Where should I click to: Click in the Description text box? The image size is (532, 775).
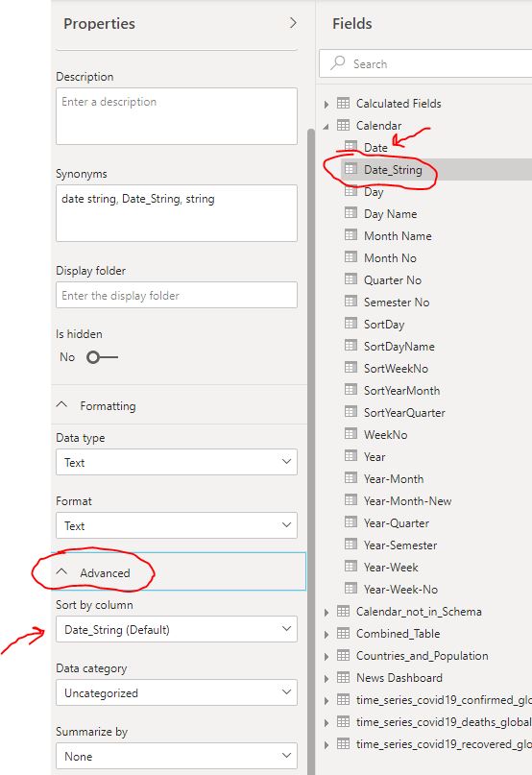coord(177,116)
